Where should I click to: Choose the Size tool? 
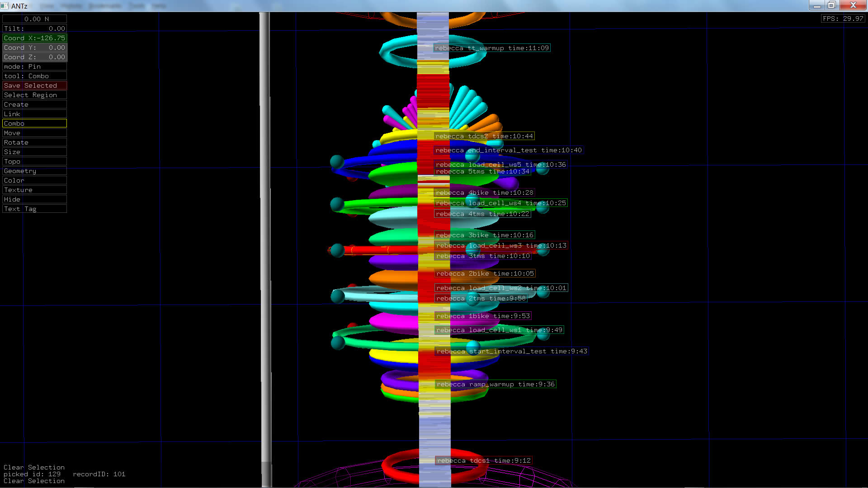point(34,152)
